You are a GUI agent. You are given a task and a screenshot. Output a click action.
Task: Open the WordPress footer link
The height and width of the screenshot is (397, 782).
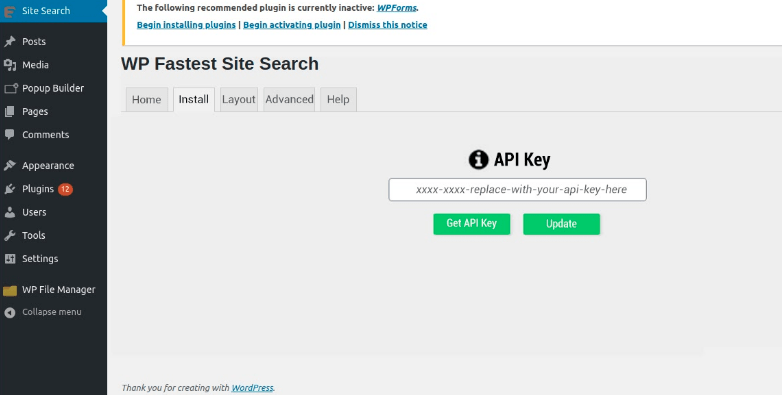(252, 388)
